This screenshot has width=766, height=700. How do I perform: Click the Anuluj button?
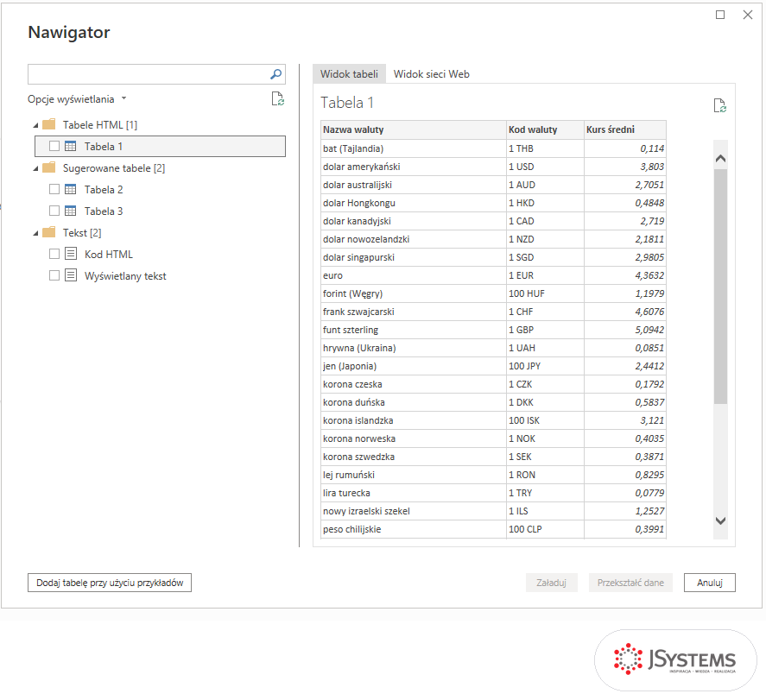click(709, 583)
